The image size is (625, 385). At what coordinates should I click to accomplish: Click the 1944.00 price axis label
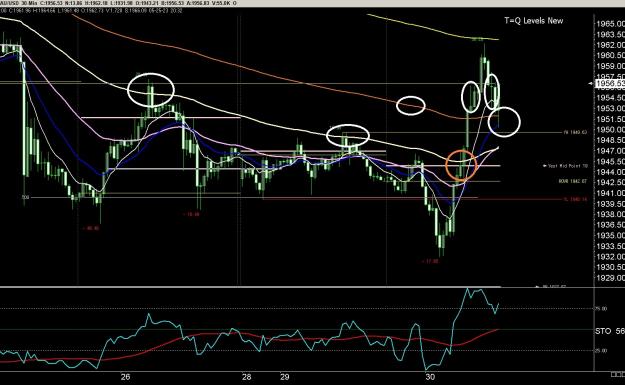click(x=610, y=172)
